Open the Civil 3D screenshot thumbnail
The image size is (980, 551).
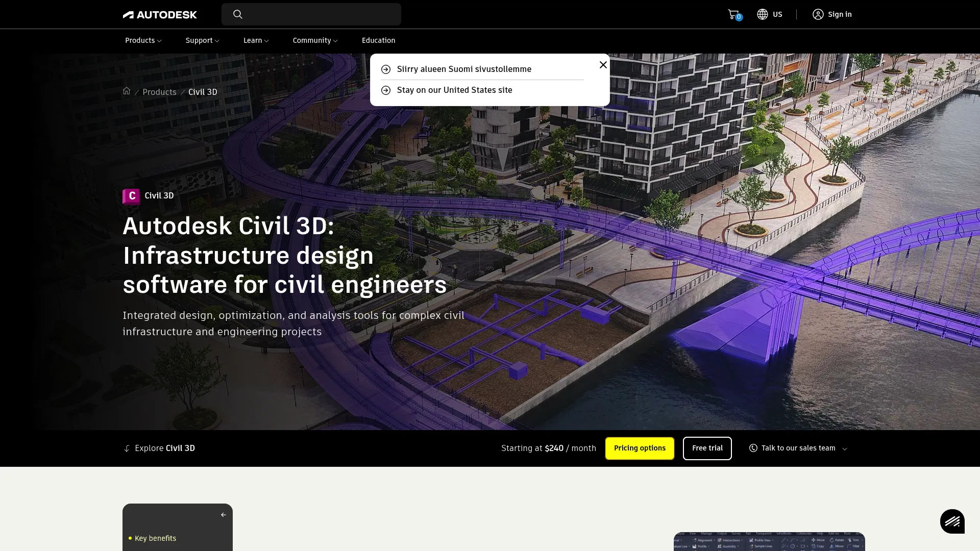click(x=769, y=541)
